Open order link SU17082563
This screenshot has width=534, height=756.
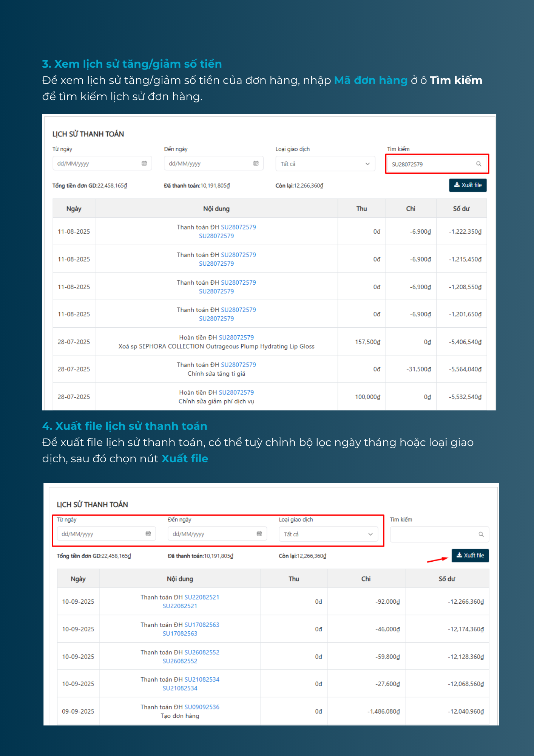click(202, 625)
